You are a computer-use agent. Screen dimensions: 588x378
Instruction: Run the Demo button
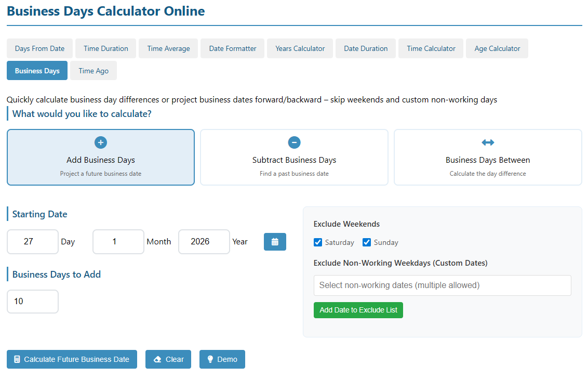coord(222,359)
